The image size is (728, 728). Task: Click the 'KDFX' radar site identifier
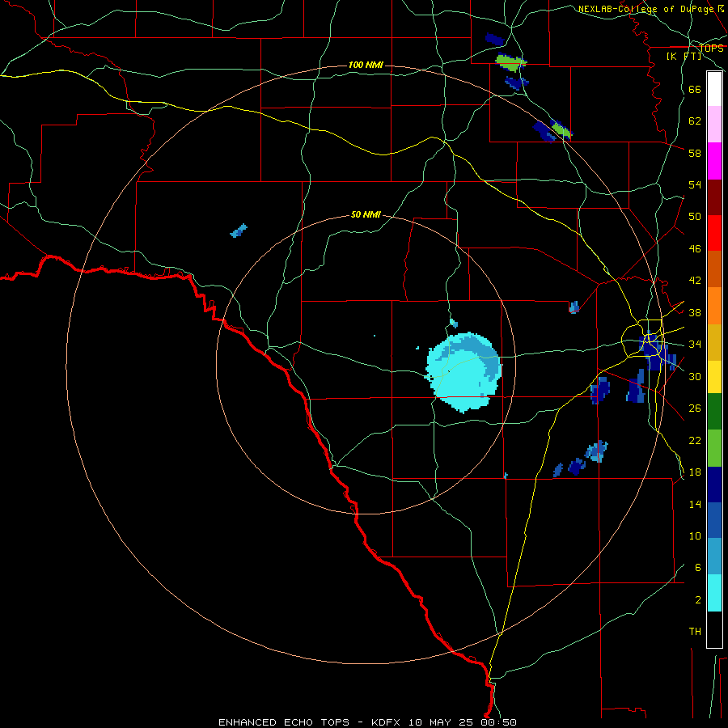click(x=387, y=722)
